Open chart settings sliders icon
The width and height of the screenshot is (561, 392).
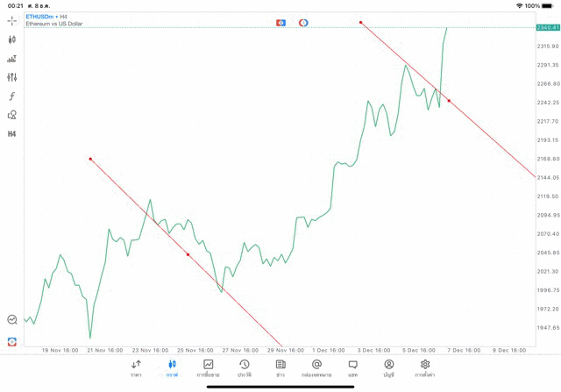click(12, 77)
